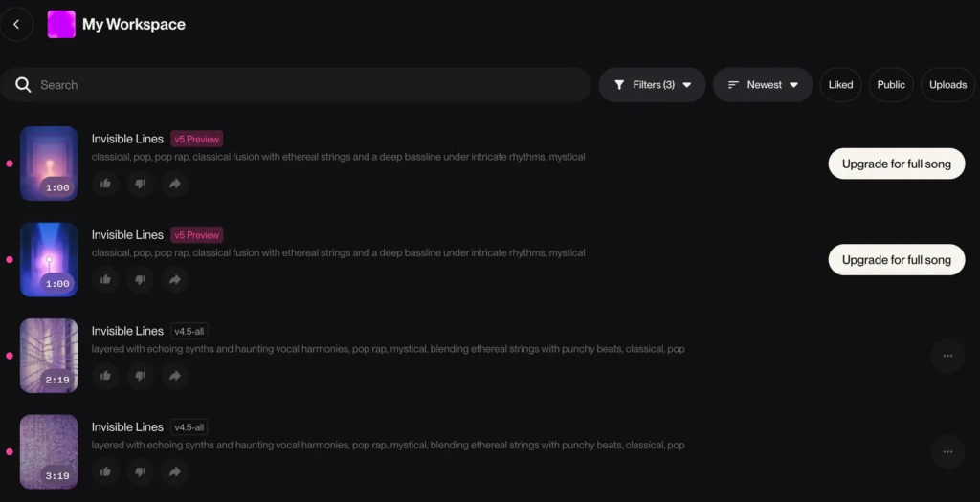Play the 2:19 Invisible Lines thumbnail
The height and width of the screenshot is (502, 980).
coord(49,355)
